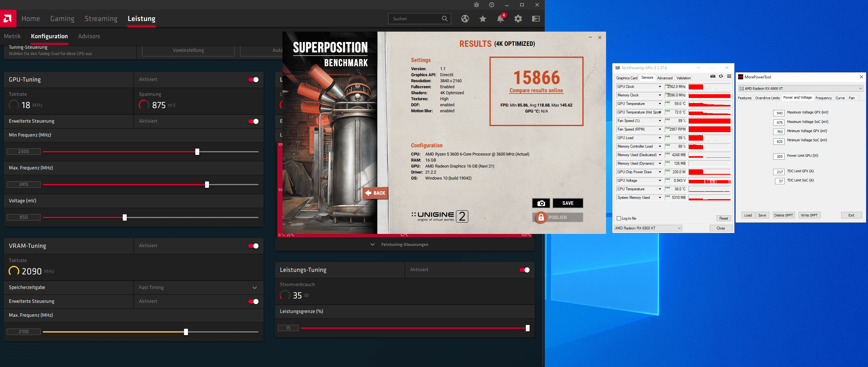Toggle GPU-Tuning switch off

pos(253,80)
